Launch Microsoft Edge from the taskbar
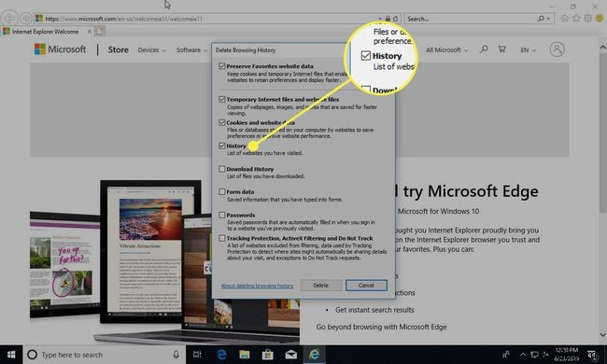607x364 pixels. pos(221,355)
